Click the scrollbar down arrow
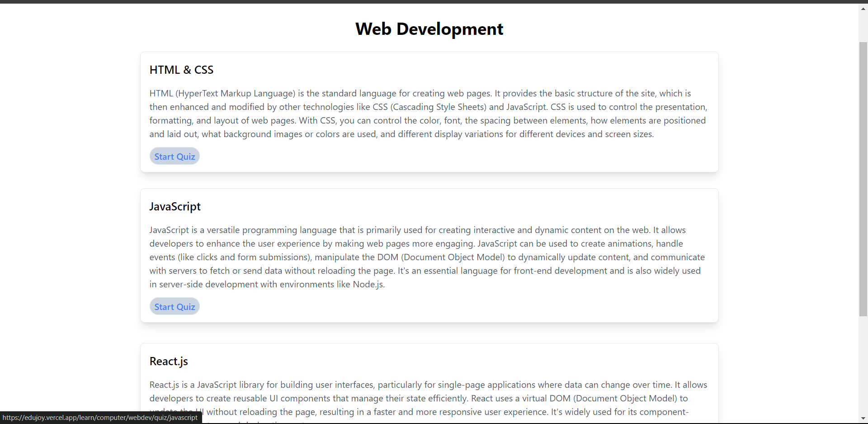This screenshot has height=424, width=868. coord(863,419)
